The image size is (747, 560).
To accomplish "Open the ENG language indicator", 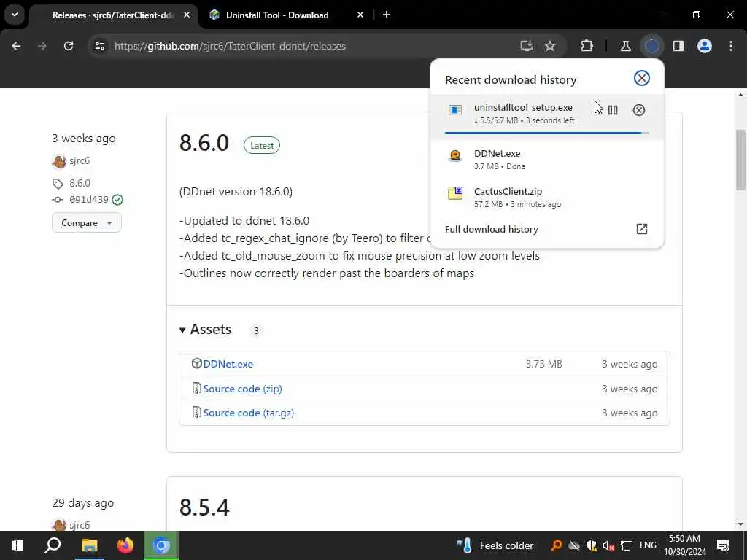I will [x=648, y=545].
